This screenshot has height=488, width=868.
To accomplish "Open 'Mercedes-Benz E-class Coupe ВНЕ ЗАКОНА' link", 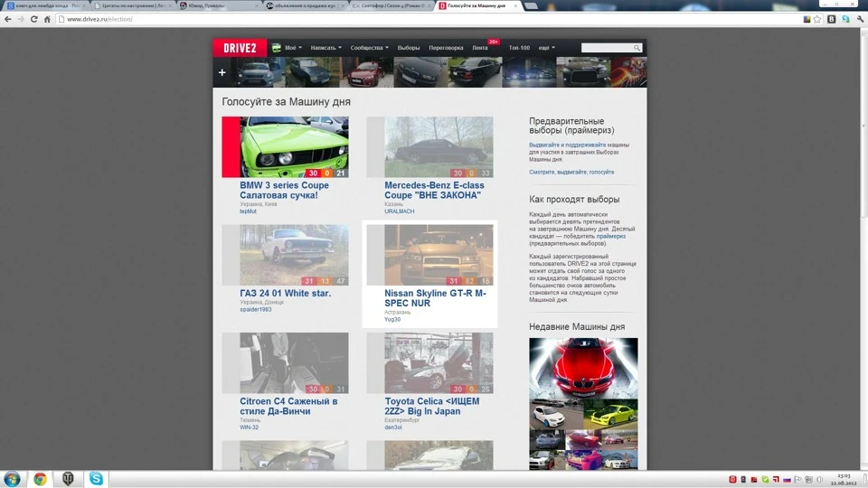I will [x=434, y=191].
